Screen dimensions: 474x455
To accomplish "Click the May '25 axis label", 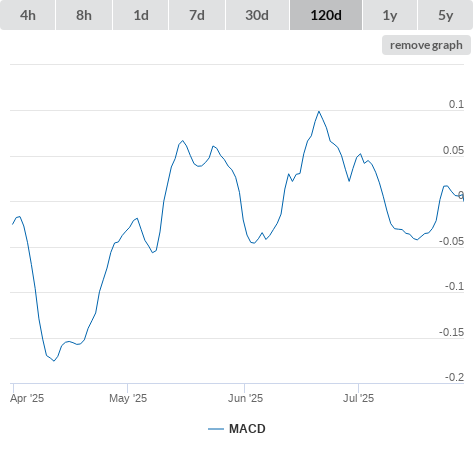I will (128, 398).
